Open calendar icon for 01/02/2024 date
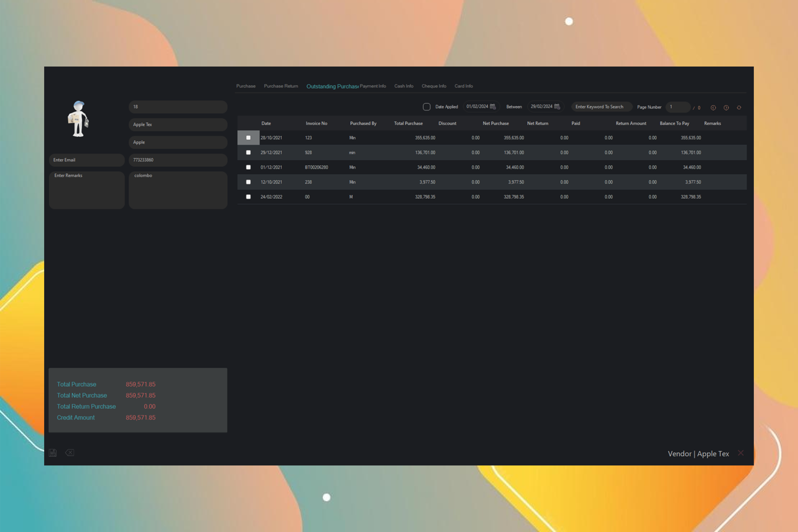This screenshot has width=798, height=532. point(493,107)
